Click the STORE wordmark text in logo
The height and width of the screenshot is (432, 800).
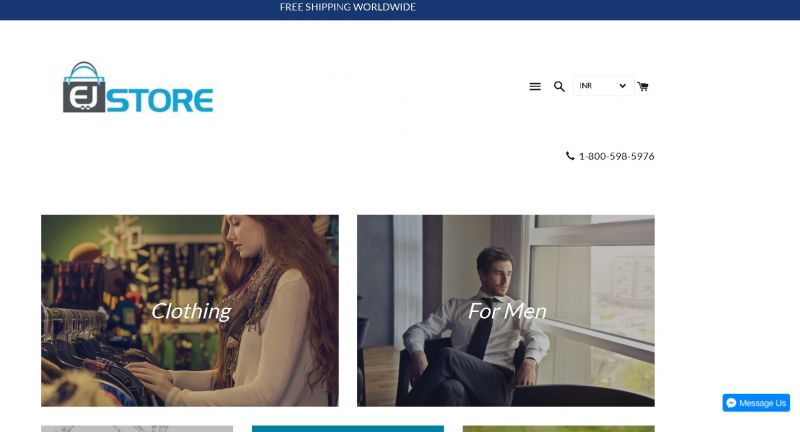point(160,100)
